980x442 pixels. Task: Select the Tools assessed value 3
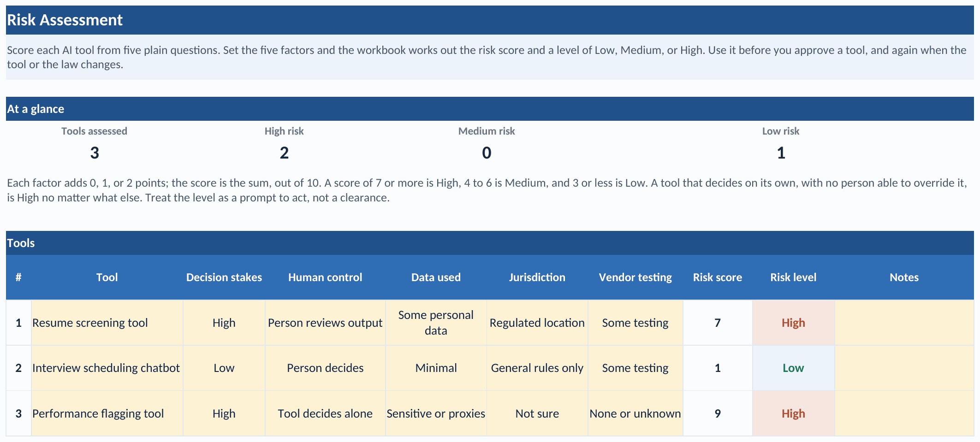click(95, 153)
